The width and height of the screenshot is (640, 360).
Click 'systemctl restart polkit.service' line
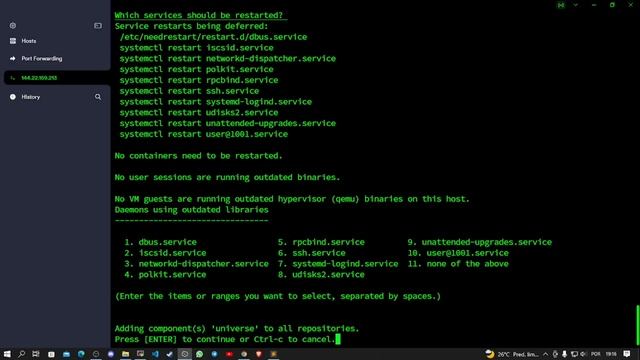196,69
